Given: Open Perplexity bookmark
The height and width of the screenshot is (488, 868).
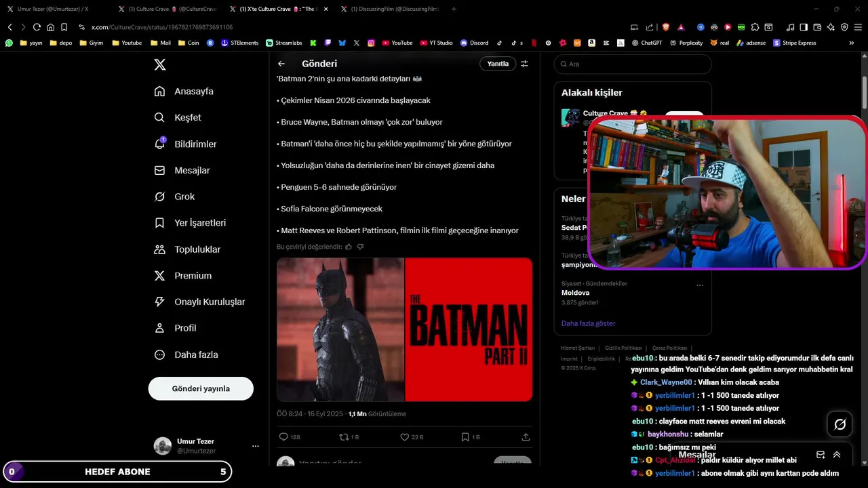Looking at the screenshot, I should tap(686, 43).
